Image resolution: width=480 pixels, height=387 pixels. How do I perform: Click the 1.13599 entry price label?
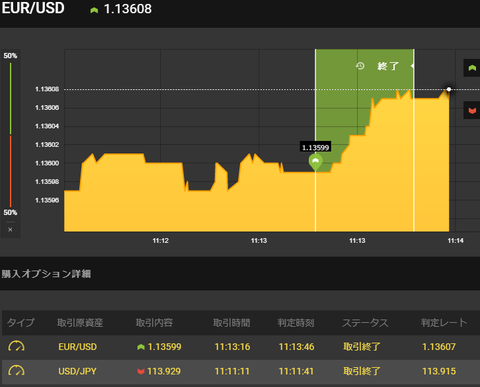pyautogui.click(x=315, y=147)
